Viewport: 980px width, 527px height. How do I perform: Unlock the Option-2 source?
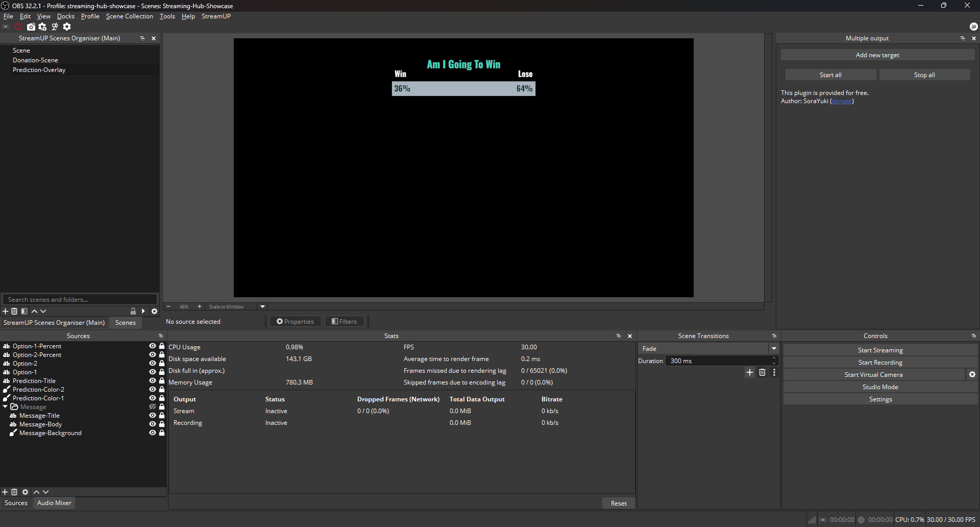162,363
